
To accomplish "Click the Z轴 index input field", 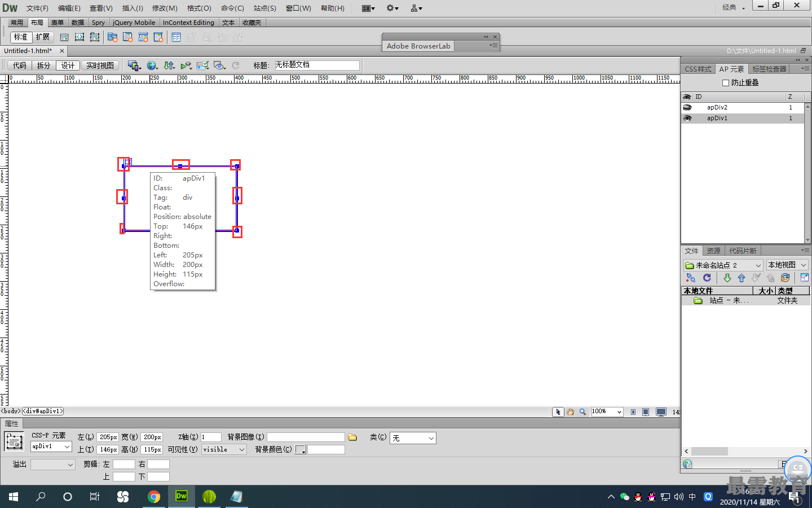I will (x=211, y=437).
